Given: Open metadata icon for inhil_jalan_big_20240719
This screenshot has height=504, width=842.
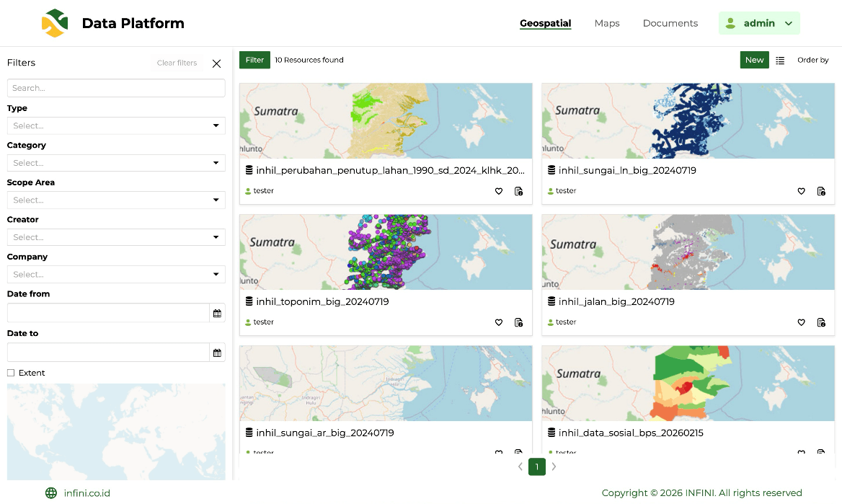Looking at the screenshot, I should tap(821, 322).
